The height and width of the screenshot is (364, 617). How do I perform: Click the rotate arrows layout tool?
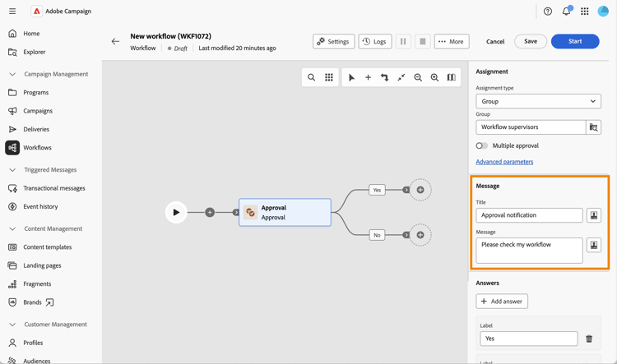[x=384, y=77]
